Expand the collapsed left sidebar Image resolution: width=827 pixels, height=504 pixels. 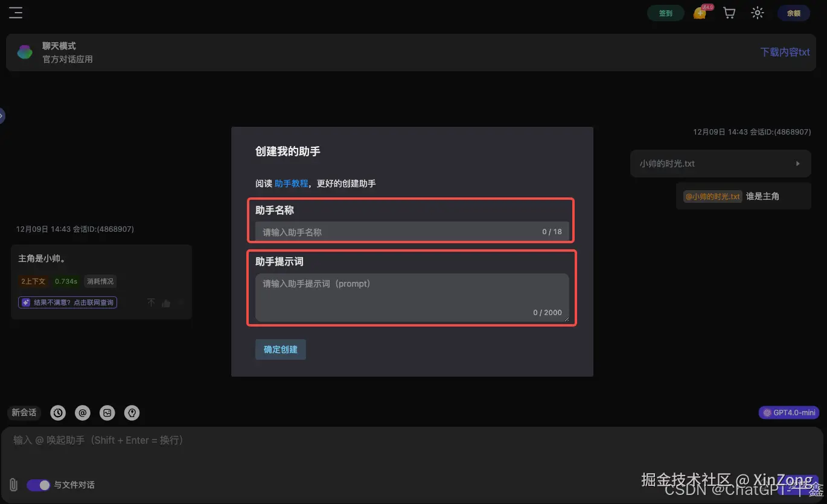(2, 115)
